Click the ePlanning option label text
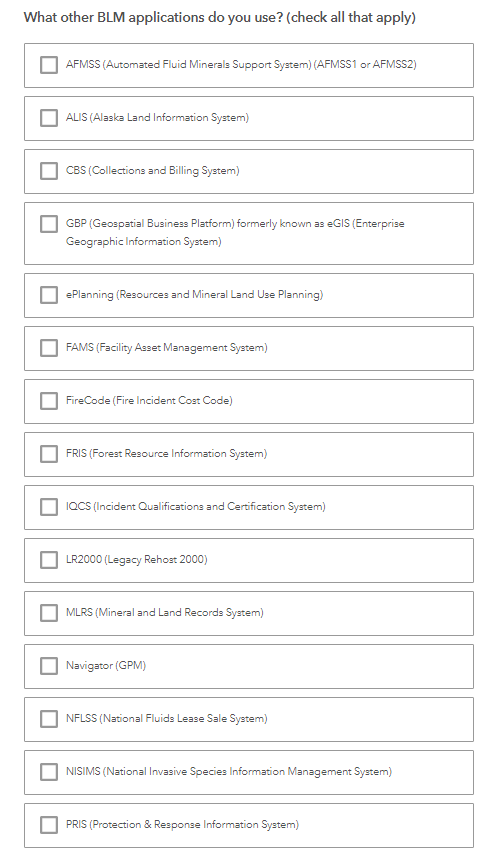498x854 pixels. (195, 295)
